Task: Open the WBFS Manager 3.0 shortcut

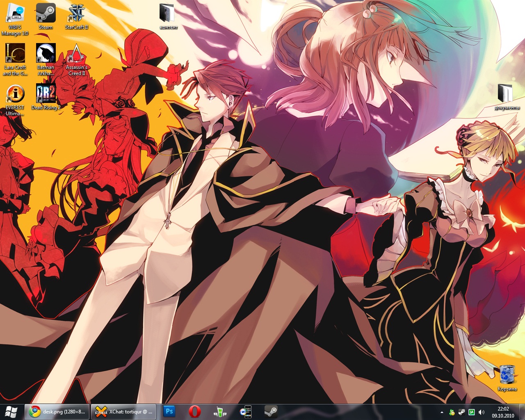Action: click(x=15, y=19)
